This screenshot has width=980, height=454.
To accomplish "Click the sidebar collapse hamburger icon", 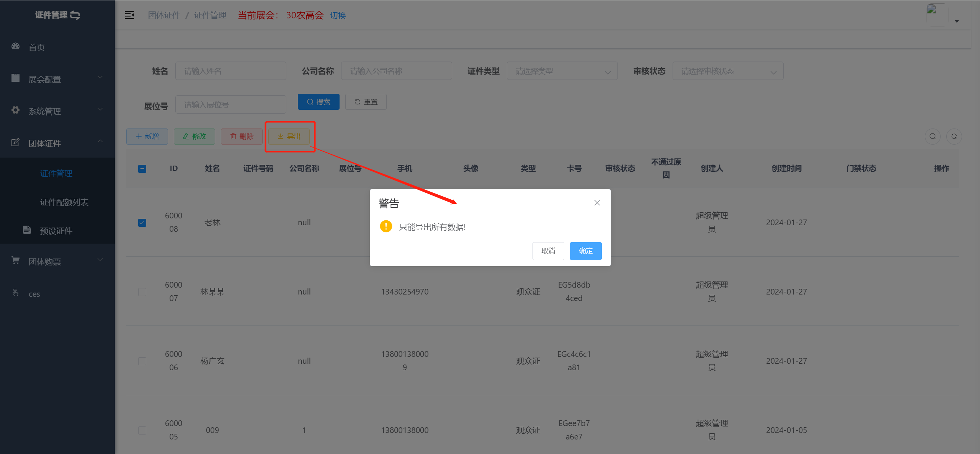I will pos(129,15).
